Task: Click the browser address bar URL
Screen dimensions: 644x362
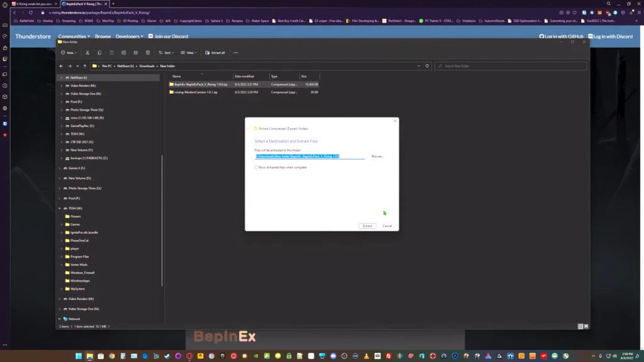Action: click(99, 13)
